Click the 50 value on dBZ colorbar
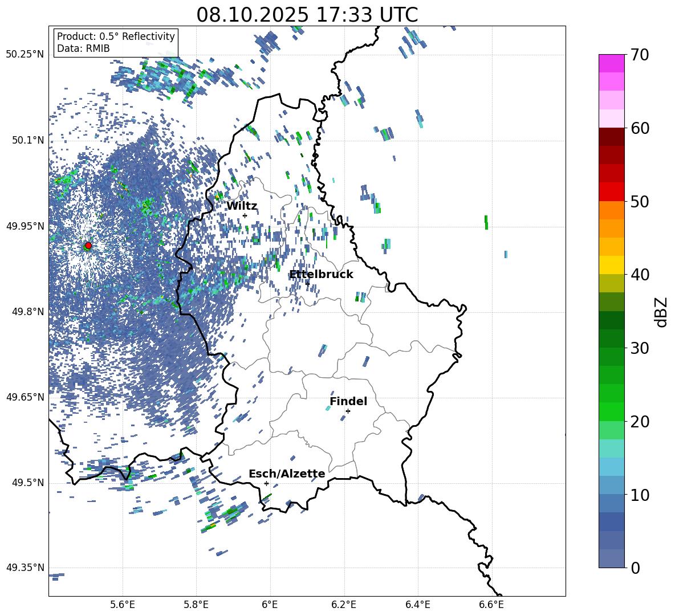Viewport: 675px width, 616px height. tap(639, 202)
